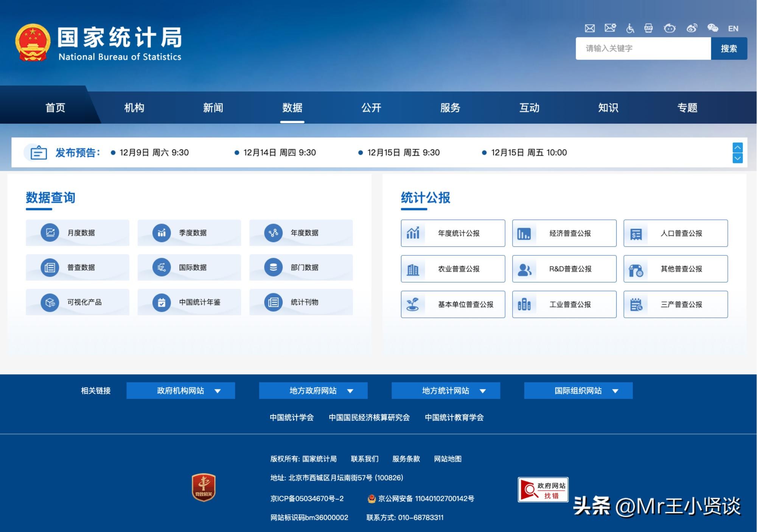Click the envelope mail icon in header
This screenshot has width=757, height=532.
click(x=589, y=28)
